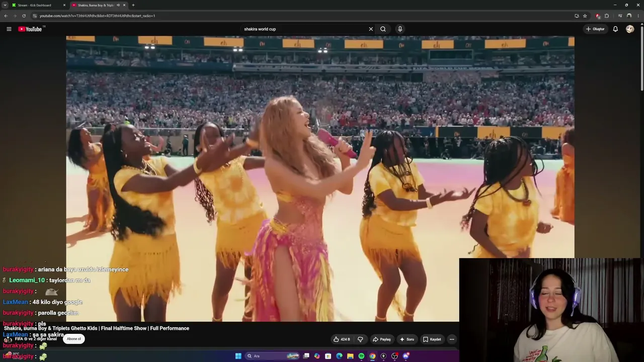
Task: Open the red browser extension icon
Action: coord(598,16)
